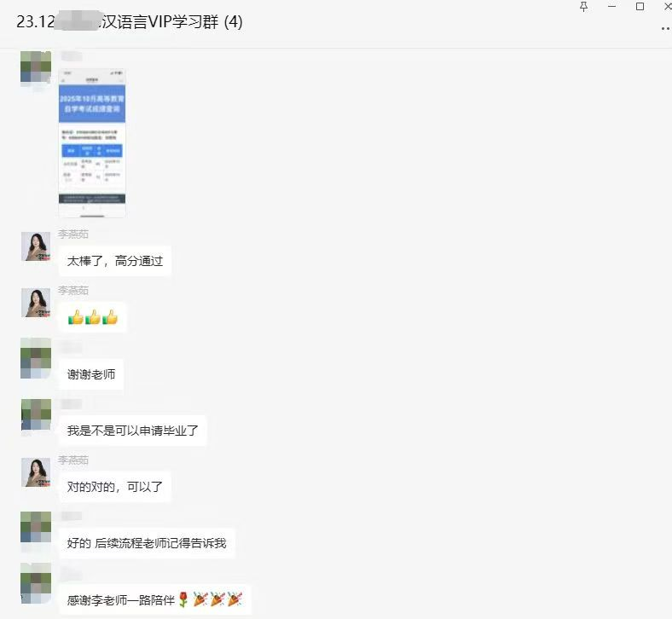672x619 pixels.
Task: Select the message 对的对的，可以了
Action: pos(115,487)
